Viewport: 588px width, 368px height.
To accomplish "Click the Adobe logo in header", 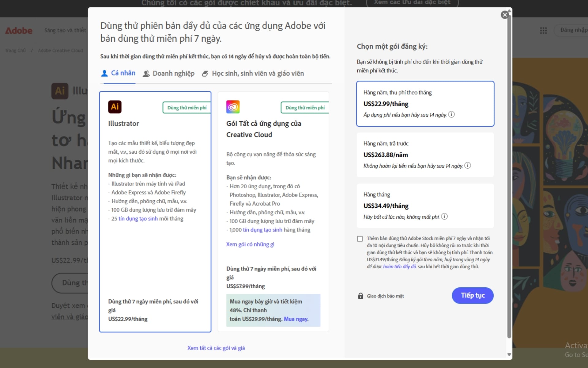I will [19, 31].
